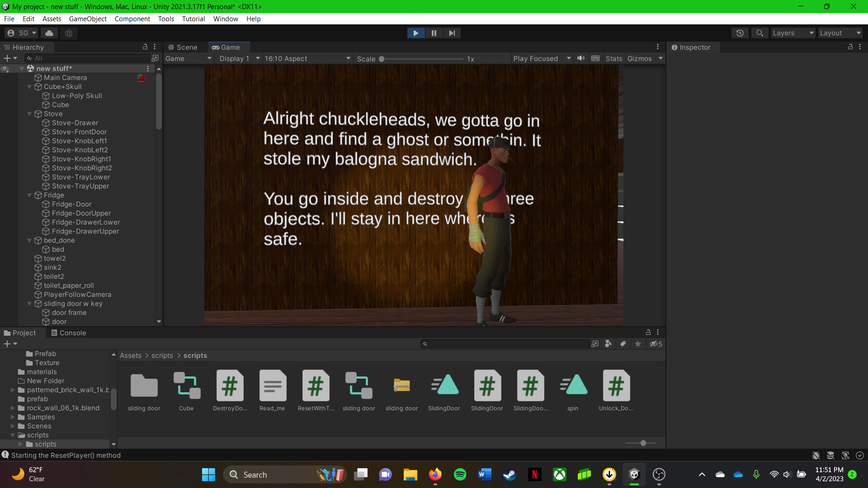This screenshot has width=868, height=488.
Task: Open the GameObject menu
Action: pos(88,19)
